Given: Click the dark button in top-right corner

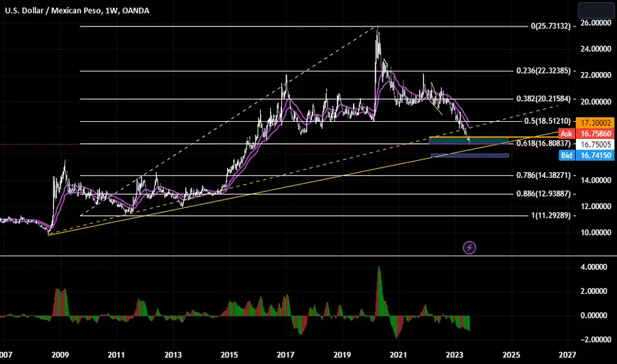Looking at the screenshot, I should coord(596,10).
